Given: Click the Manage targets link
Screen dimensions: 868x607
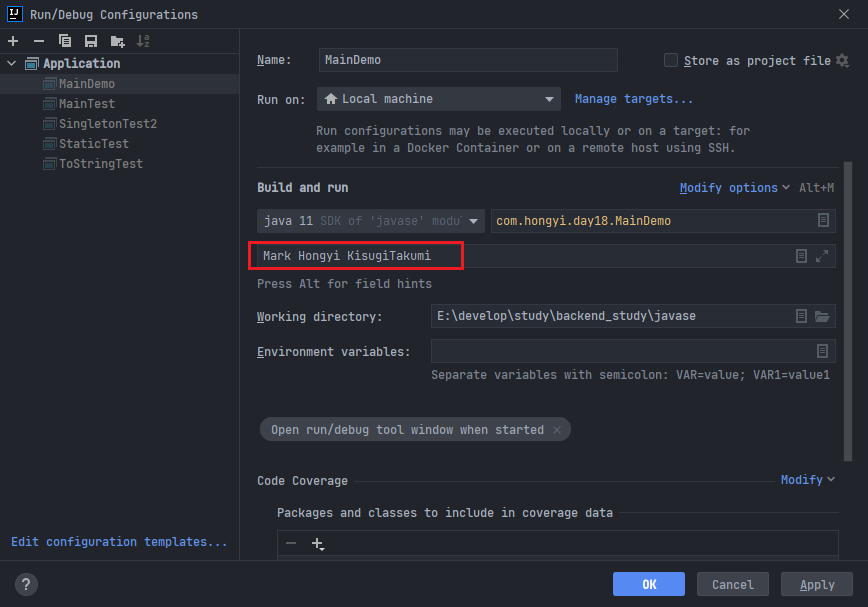Looking at the screenshot, I should point(634,99).
